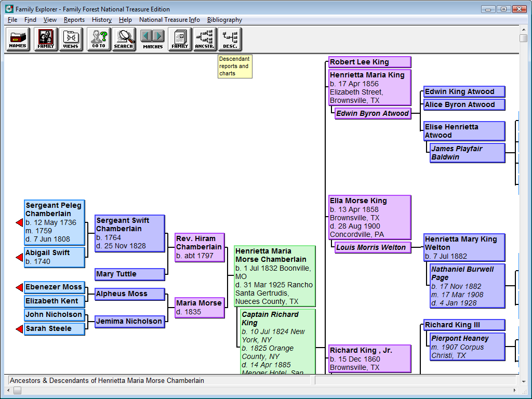Open the Descendant reports chart icon
Viewport: 532px width, 399px height.
click(230, 39)
